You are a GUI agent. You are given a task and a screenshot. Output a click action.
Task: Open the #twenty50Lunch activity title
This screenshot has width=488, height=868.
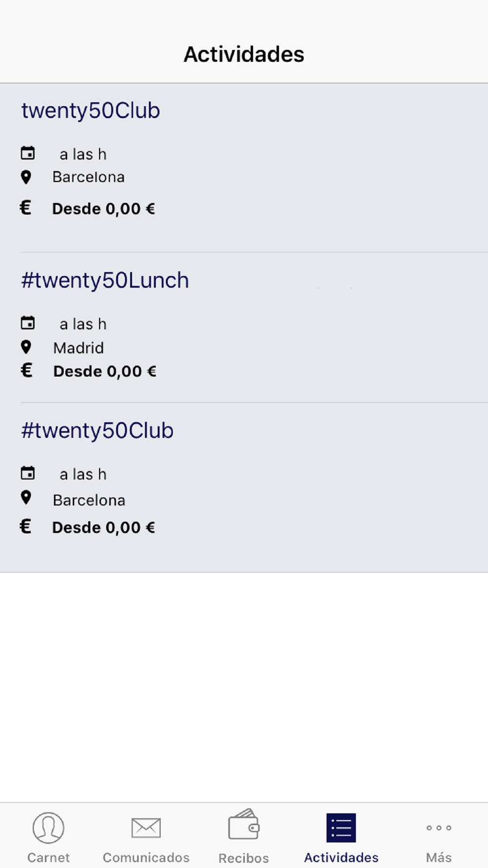click(105, 281)
